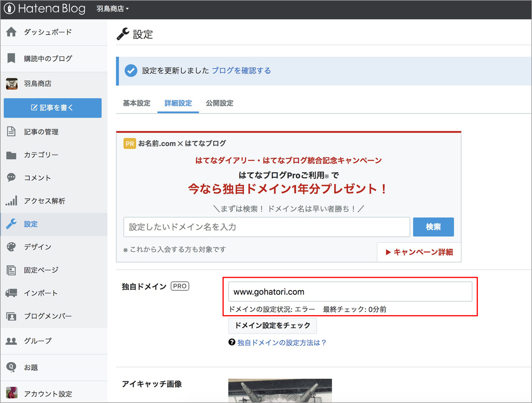The height and width of the screenshot is (403, 532).
Task: Switch to the 公開設定 tab
Action: 219,103
